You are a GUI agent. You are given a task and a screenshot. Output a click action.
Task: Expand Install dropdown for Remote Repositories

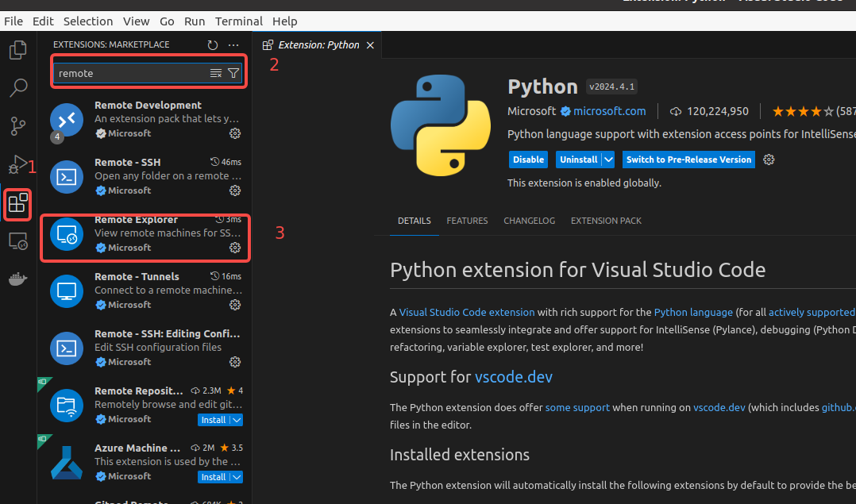tap(237, 420)
